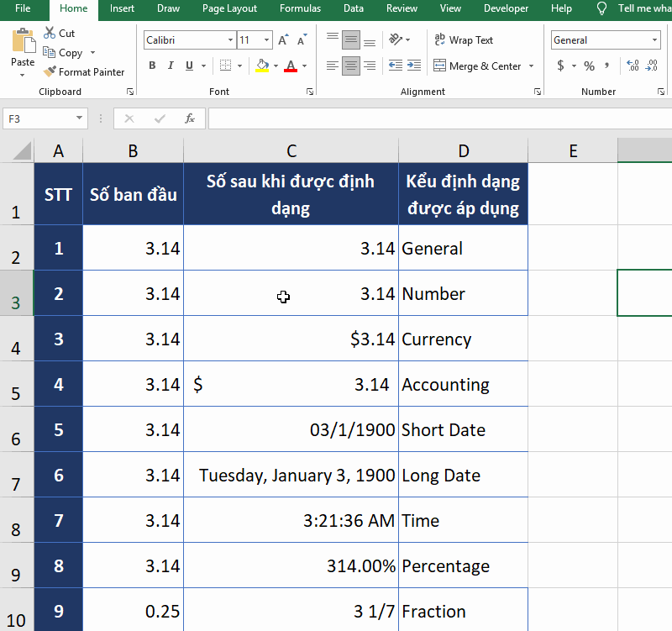Image resolution: width=672 pixels, height=631 pixels.
Task: Switch to the Page Layout tab
Action: pyautogui.click(x=229, y=8)
